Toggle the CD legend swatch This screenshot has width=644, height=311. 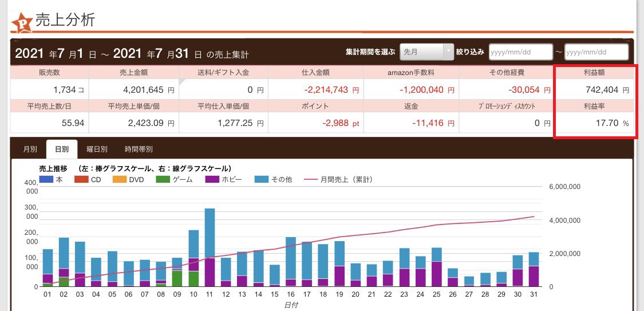click(81, 179)
